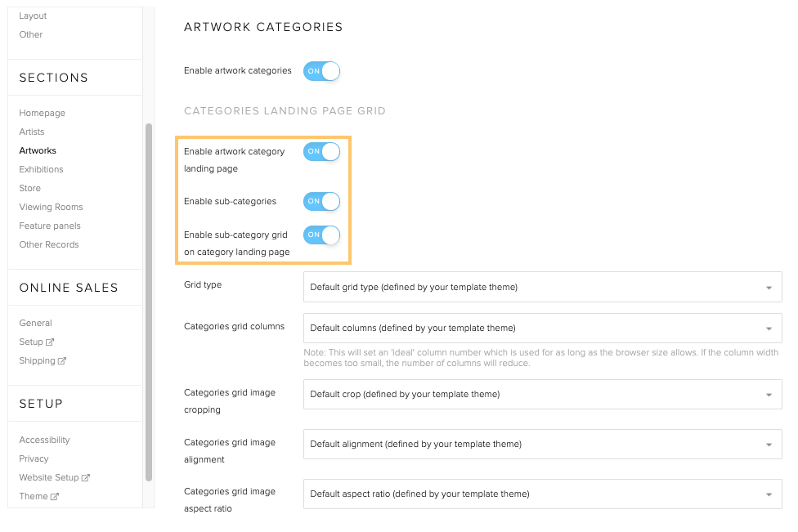798x532 pixels.
Task: Open the Artists section
Action: click(32, 132)
